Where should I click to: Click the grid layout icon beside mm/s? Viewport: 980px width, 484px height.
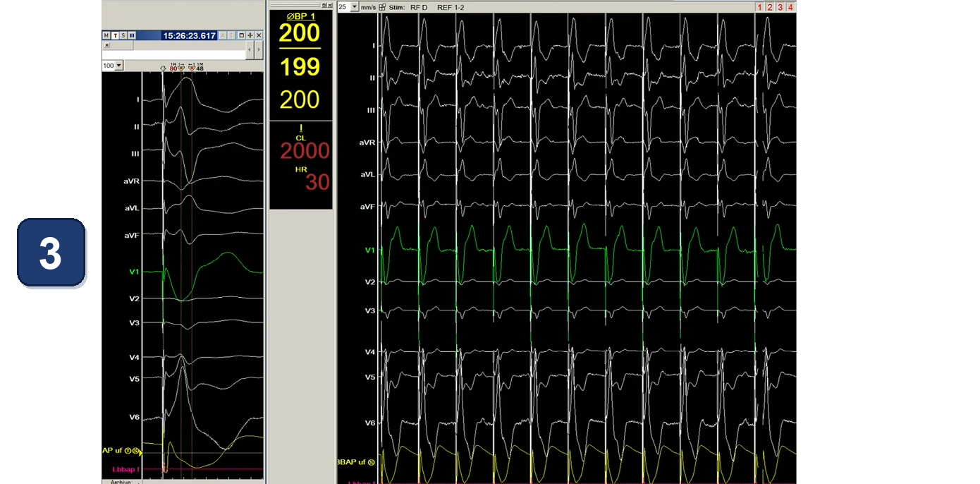pyautogui.click(x=382, y=7)
